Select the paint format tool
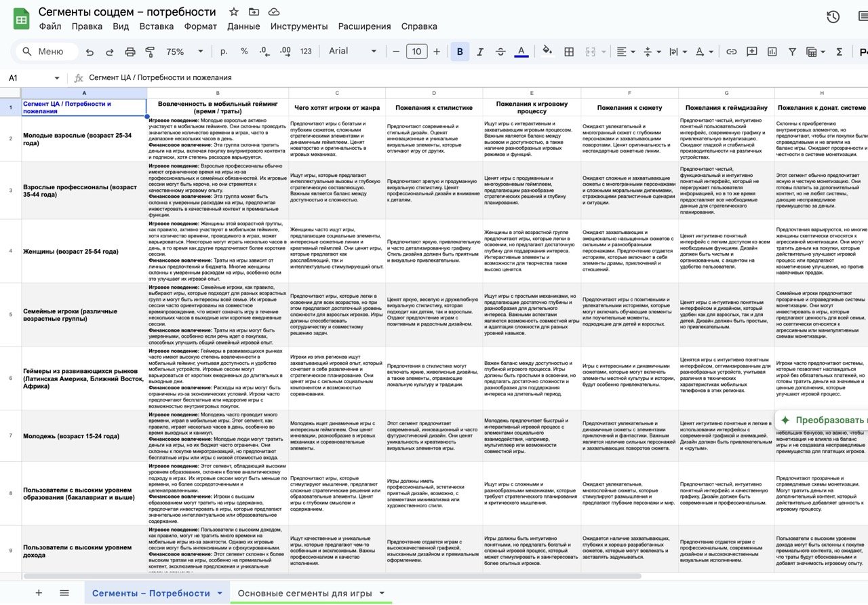This screenshot has width=868, height=605. click(151, 52)
